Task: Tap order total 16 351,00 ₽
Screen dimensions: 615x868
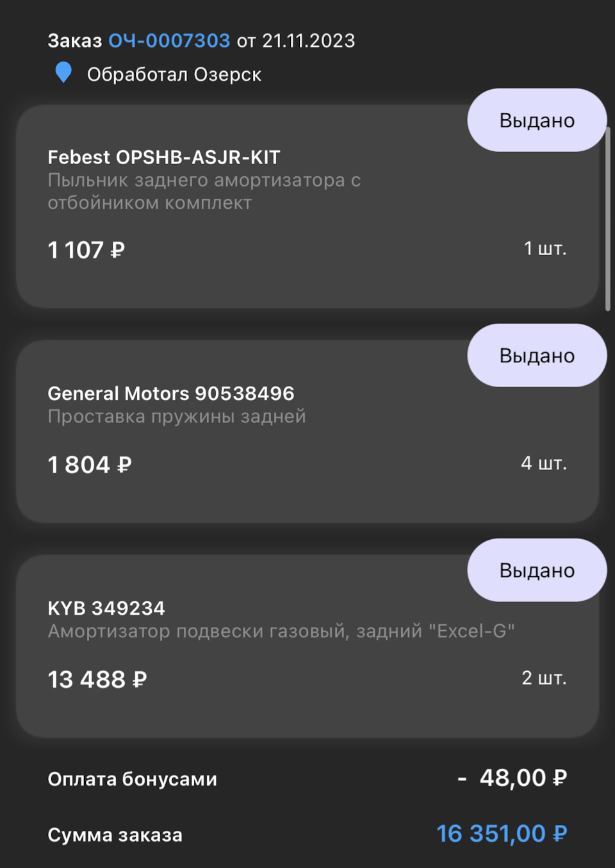Action: [502, 834]
